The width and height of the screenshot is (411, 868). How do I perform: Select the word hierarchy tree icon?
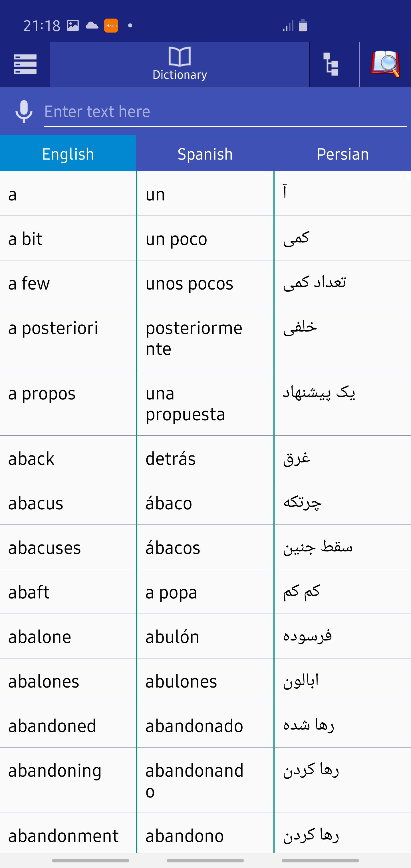click(331, 64)
